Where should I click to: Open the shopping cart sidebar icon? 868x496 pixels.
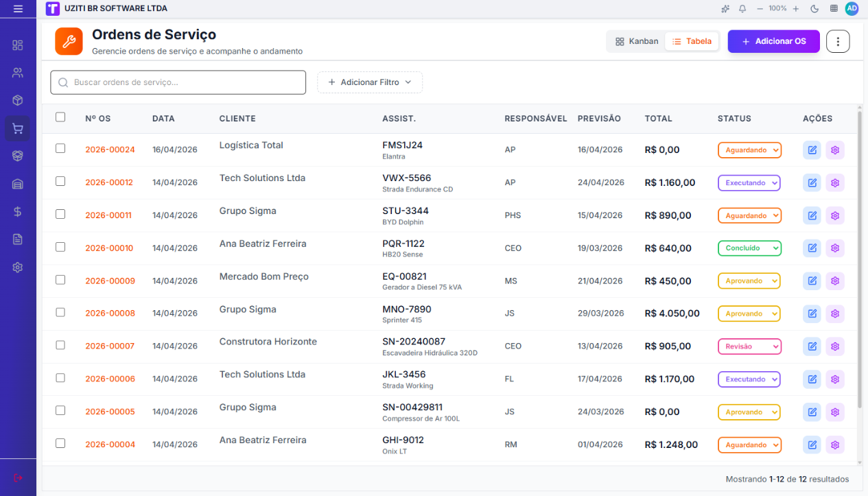(x=18, y=128)
